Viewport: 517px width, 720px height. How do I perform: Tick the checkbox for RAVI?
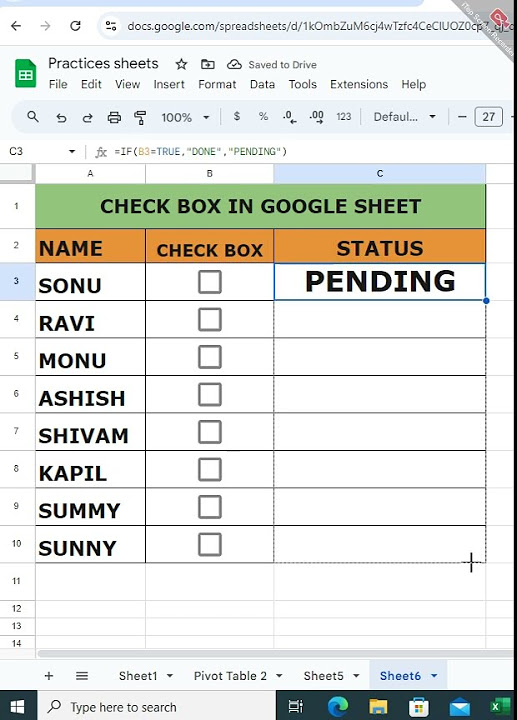click(x=210, y=320)
